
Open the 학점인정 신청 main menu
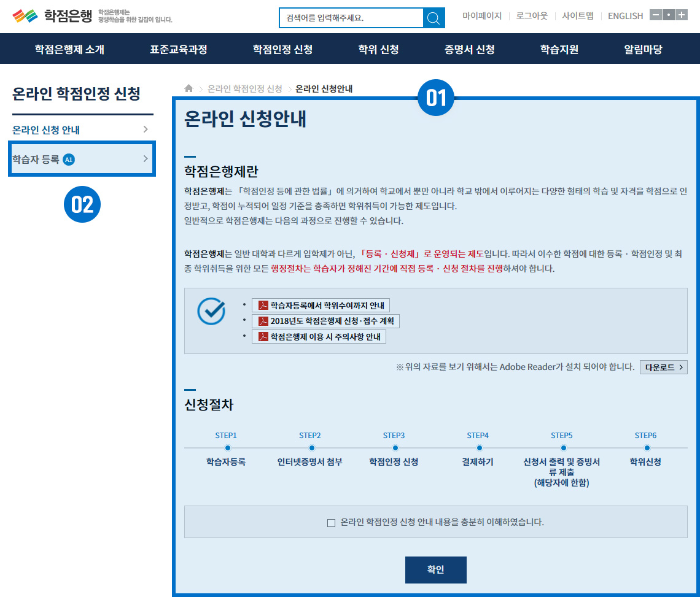(x=282, y=50)
